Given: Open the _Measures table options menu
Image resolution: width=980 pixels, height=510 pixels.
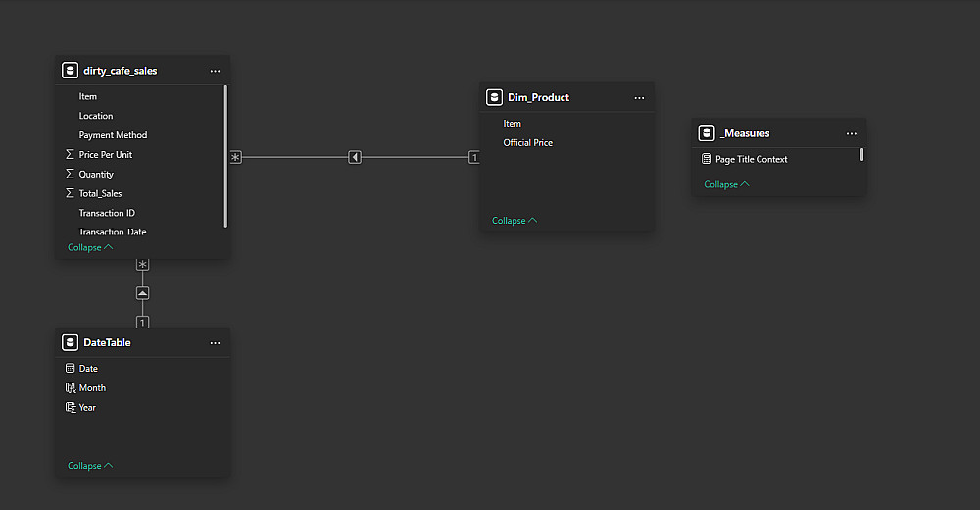Looking at the screenshot, I should [x=851, y=133].
